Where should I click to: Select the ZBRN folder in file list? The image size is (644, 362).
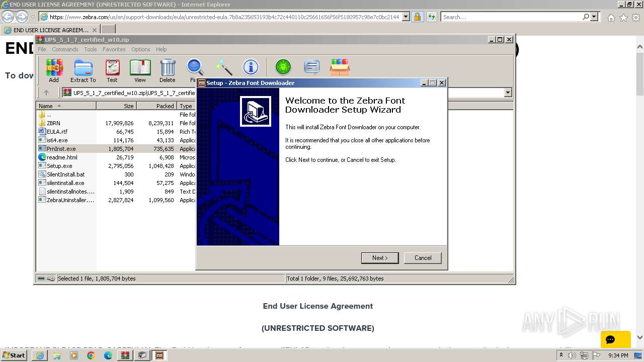pyautogui.click(x=53, y=123)
